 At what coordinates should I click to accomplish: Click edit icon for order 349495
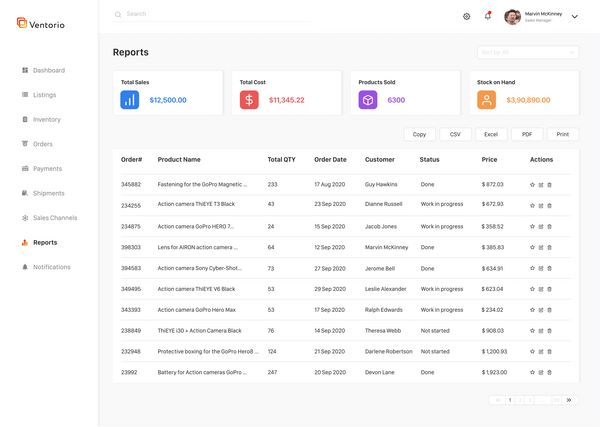pyautogui.click(x=541, y=289)
